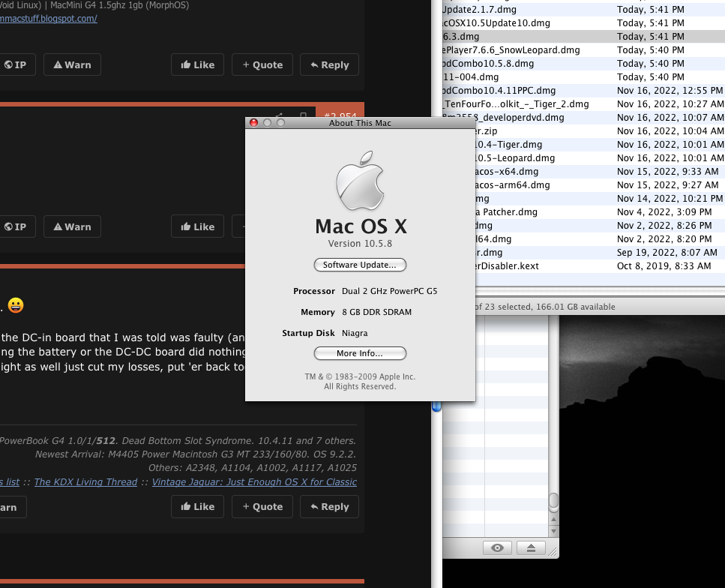Select the 10.5-Leopard.dmg file

600,157
